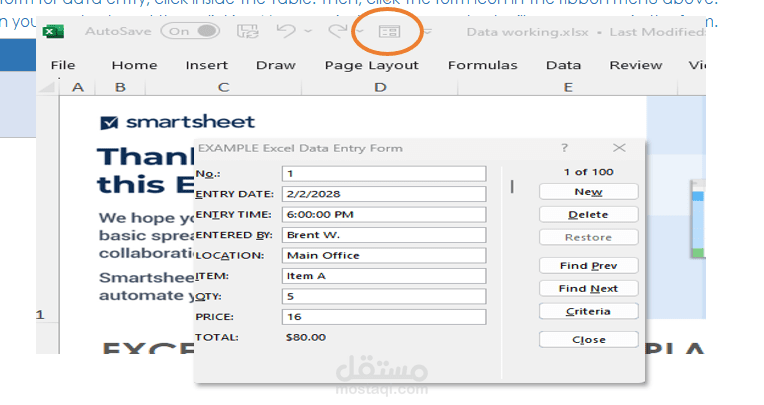764x405 pixels.
Task: Click the 'EXAMPLE Excel Data Entry Form' dialog title
Action: click(x=301, y=148)
